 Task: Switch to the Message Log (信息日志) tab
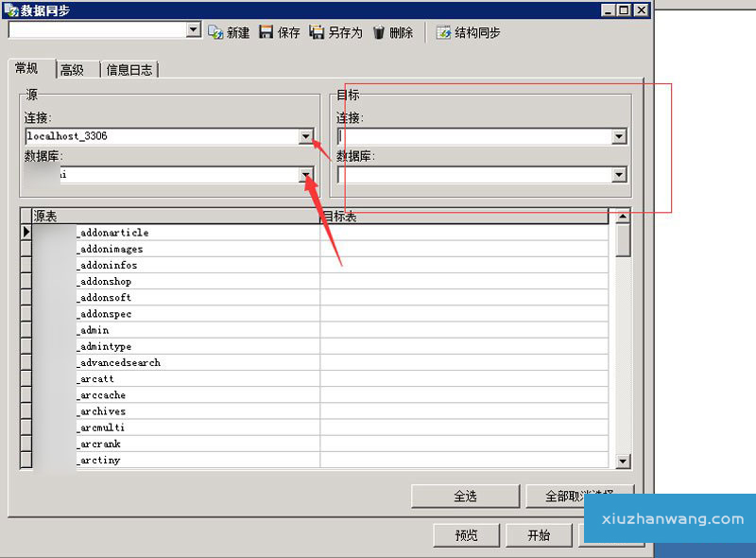(129, 70)
